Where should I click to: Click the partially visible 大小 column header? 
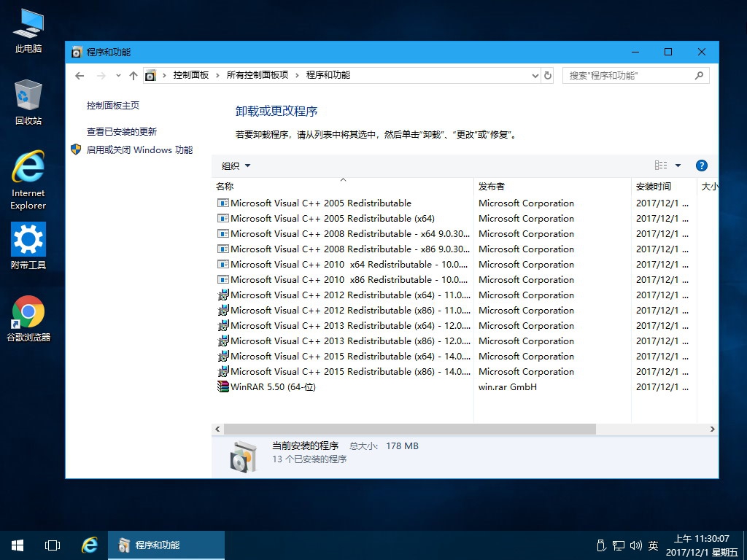(x=708, y=186)
